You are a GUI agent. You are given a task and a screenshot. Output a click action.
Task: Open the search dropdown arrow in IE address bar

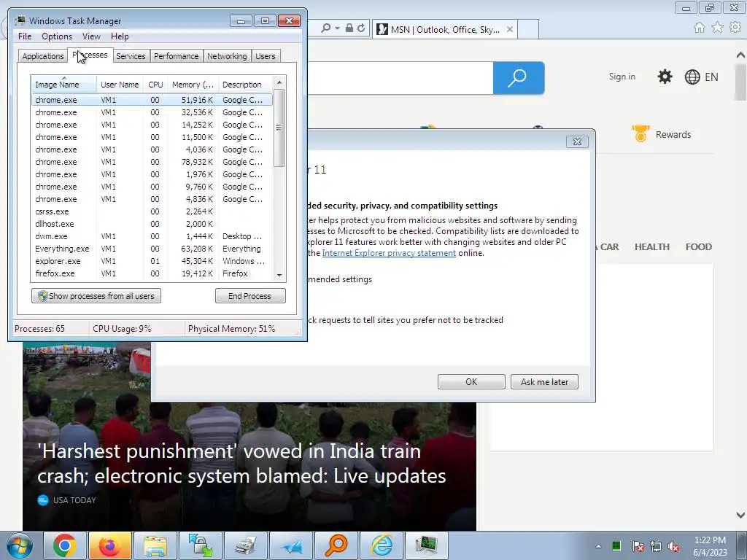click(x=337, y=28)
